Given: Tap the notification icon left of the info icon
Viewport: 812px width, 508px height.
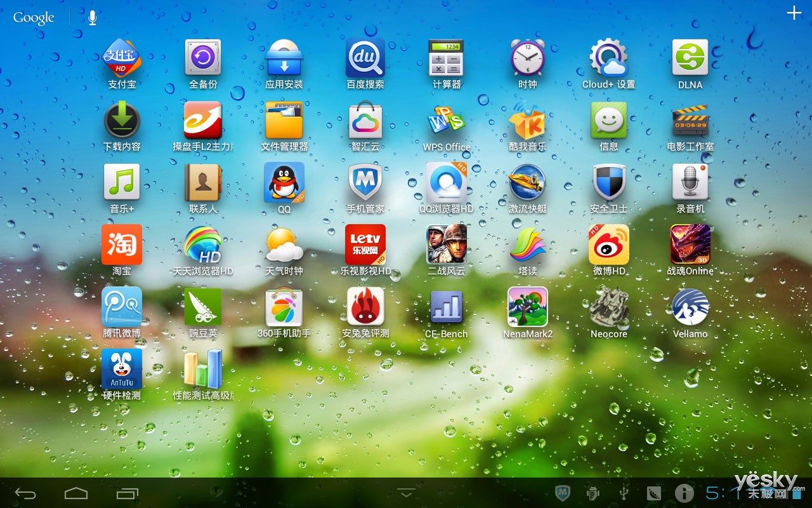Looking at the screenshot, I should (653, 493).
